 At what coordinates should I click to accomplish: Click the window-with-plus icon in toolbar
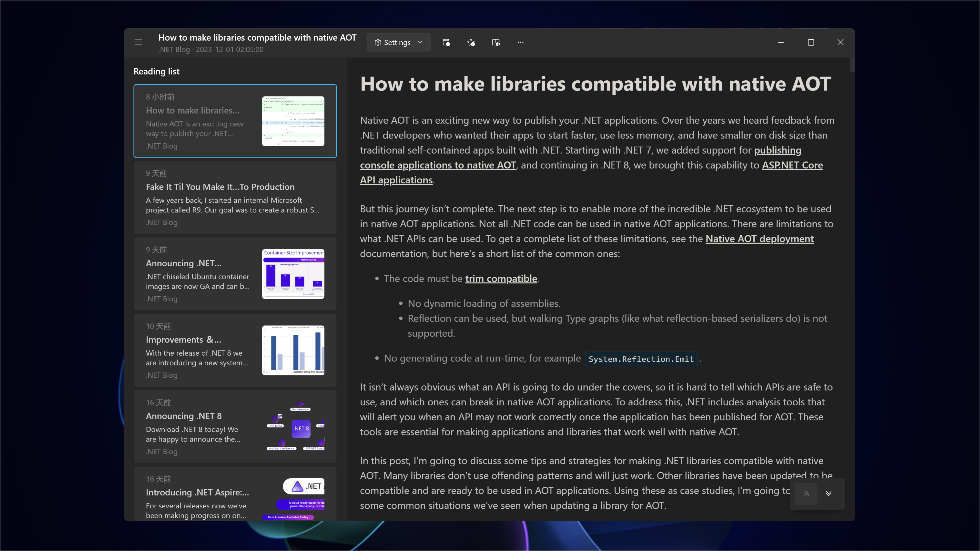coord(446,42)
